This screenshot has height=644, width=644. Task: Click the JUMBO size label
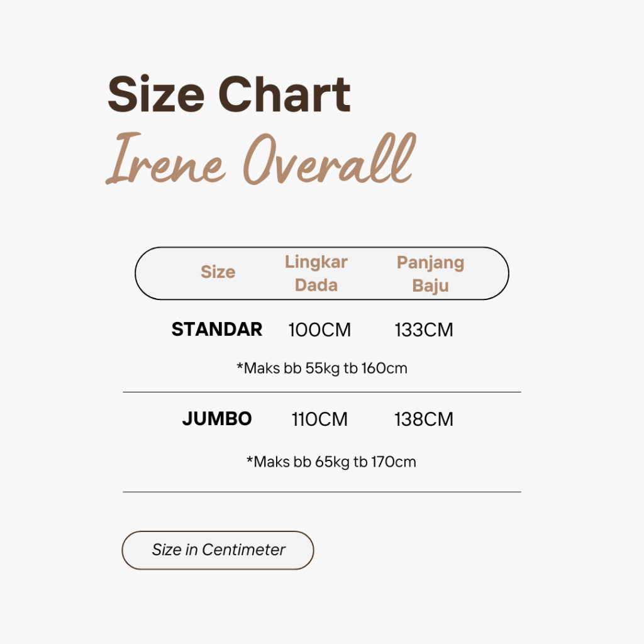point(217,419)
